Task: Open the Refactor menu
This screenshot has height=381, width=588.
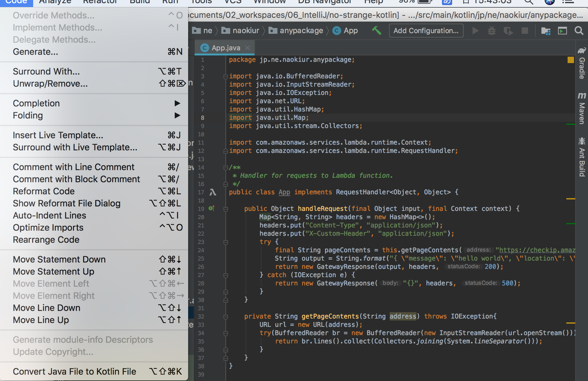Action: [x=100, y=2]
